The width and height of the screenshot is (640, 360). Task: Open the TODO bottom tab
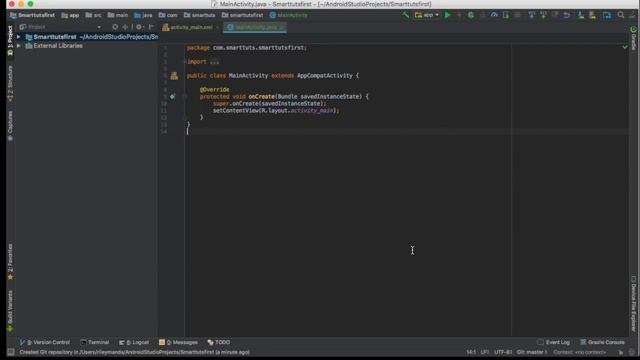pos(219,342)
